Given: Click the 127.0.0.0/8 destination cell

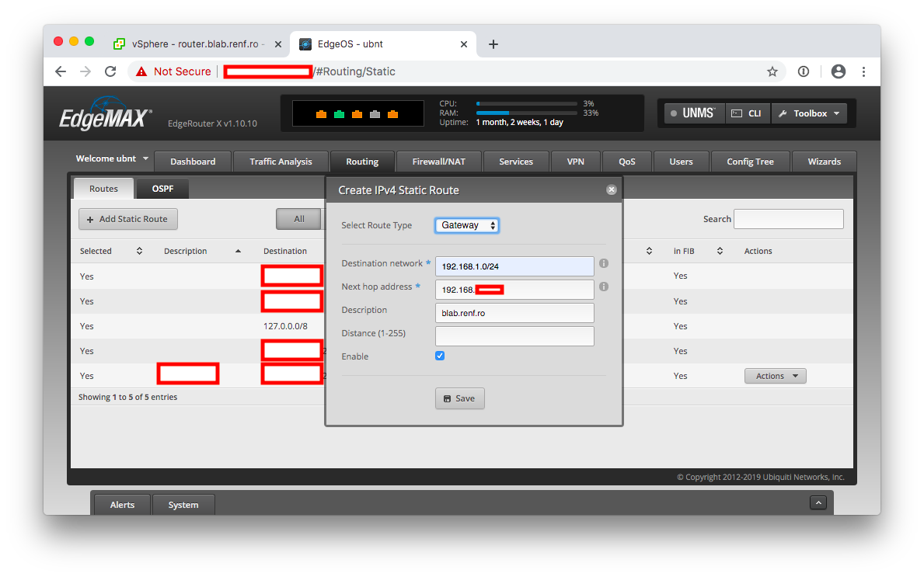Looking at the screenshot, I should click(285, 326).
